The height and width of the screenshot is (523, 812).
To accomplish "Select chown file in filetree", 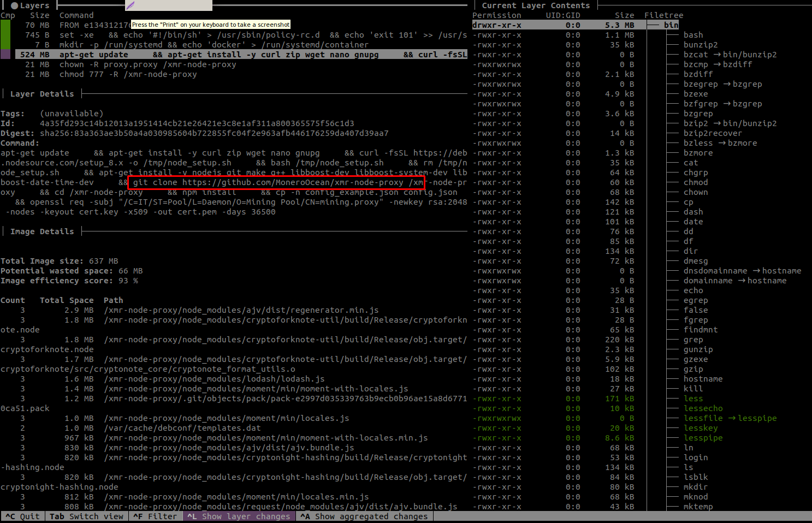I will (x=696, y=192).
